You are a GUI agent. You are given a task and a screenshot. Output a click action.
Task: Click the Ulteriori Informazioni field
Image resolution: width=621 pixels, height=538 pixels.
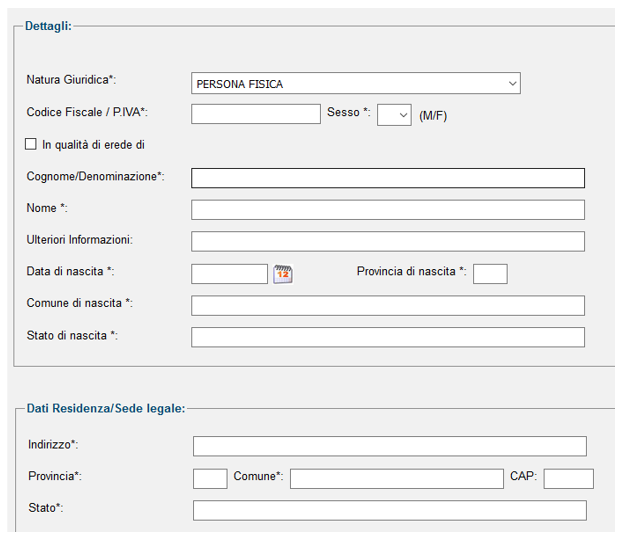click(388, 242)
